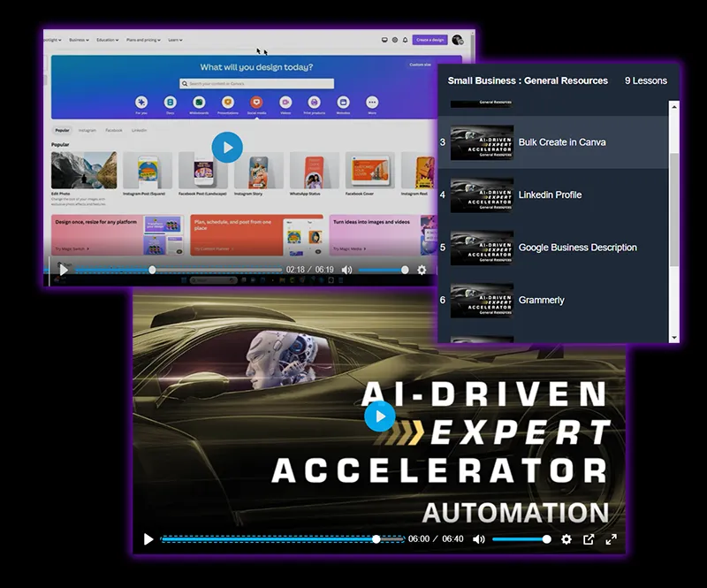Open settings gear on Canva video player
The height and width of the screenshot is (588, 707).
click(422, 270)
